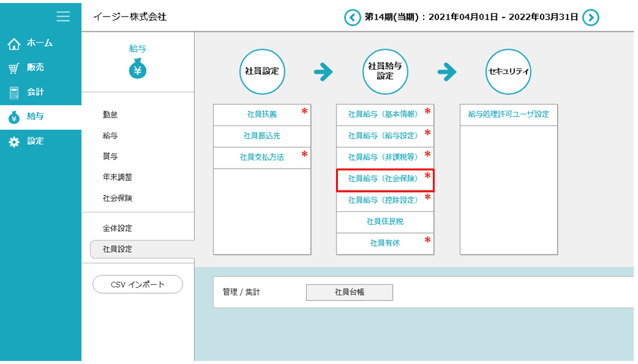The image size is (638, 364).
Task: Click the hamburger menu icon
Action: coord(63,16)
